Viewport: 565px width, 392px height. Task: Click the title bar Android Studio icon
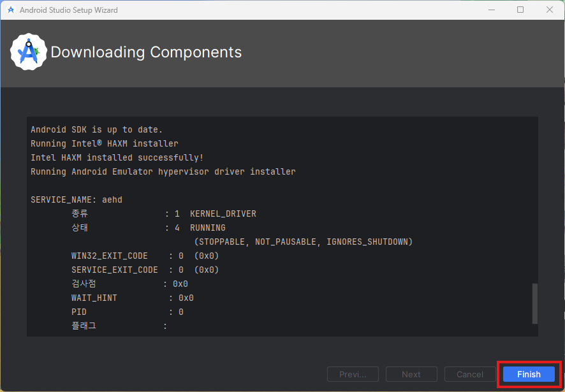11,10
